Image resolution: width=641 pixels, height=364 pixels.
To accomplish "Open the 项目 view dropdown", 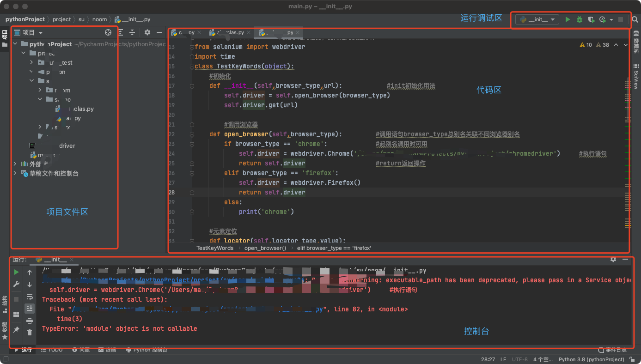I will point(28,32).
